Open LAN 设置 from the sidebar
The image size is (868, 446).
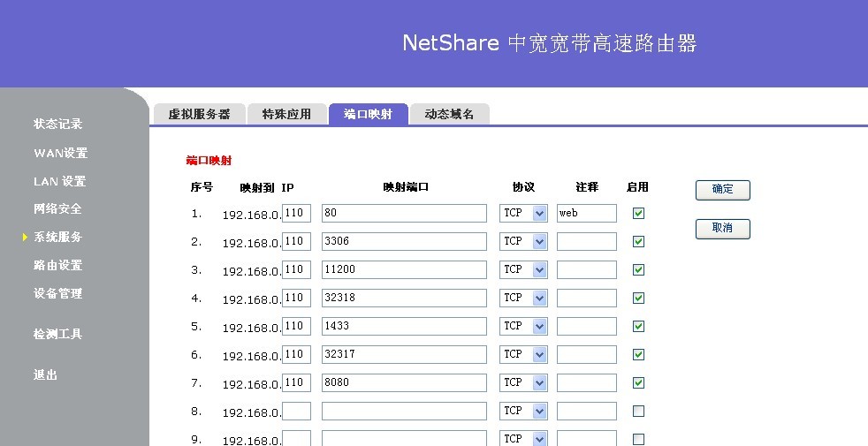tap(59, 181)
